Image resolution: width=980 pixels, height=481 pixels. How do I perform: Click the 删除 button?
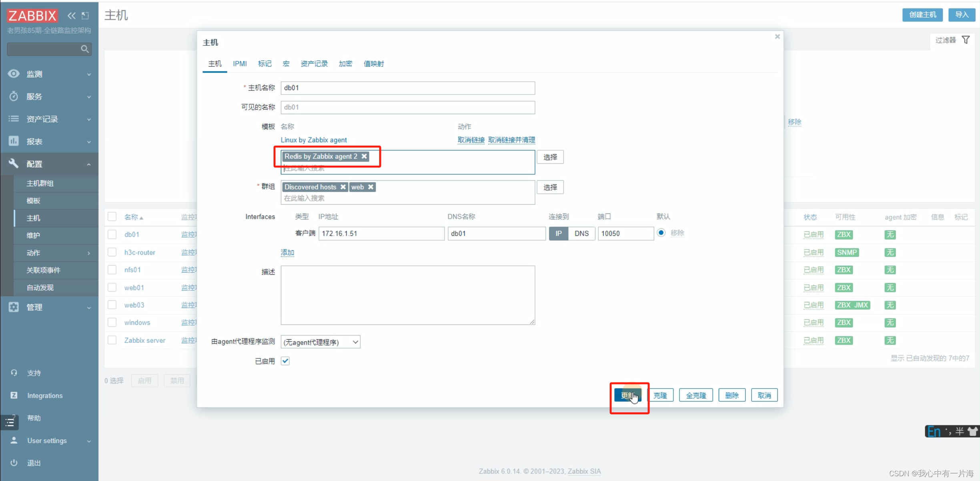pos(732,395)
